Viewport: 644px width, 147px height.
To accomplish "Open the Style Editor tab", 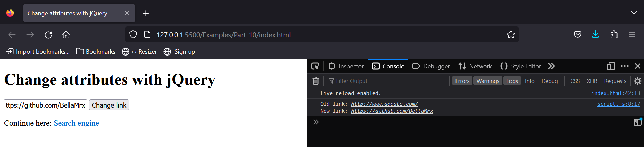I will pyautogui.click(x=521, y=66).
